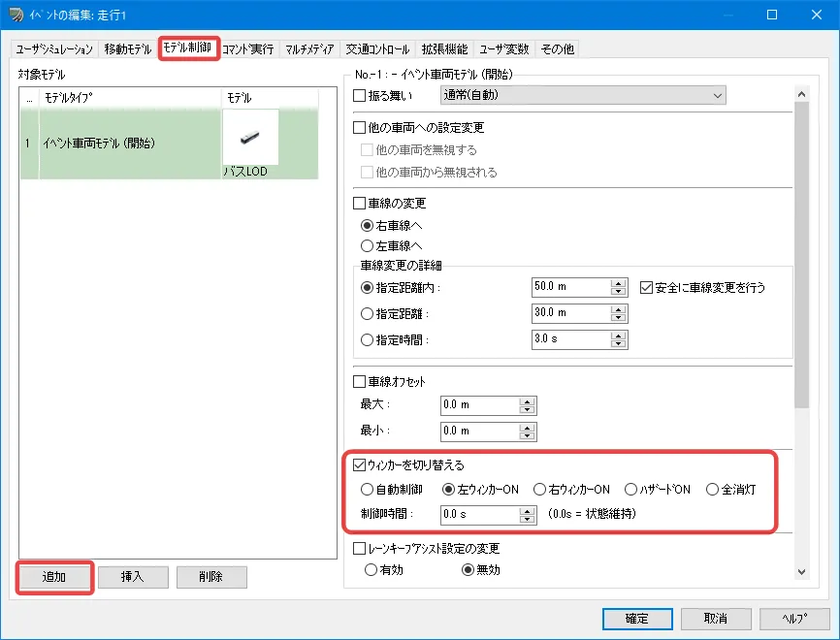
Task: Increase the 車線オフセット 最大 value
Action: [x=528, y=400]
